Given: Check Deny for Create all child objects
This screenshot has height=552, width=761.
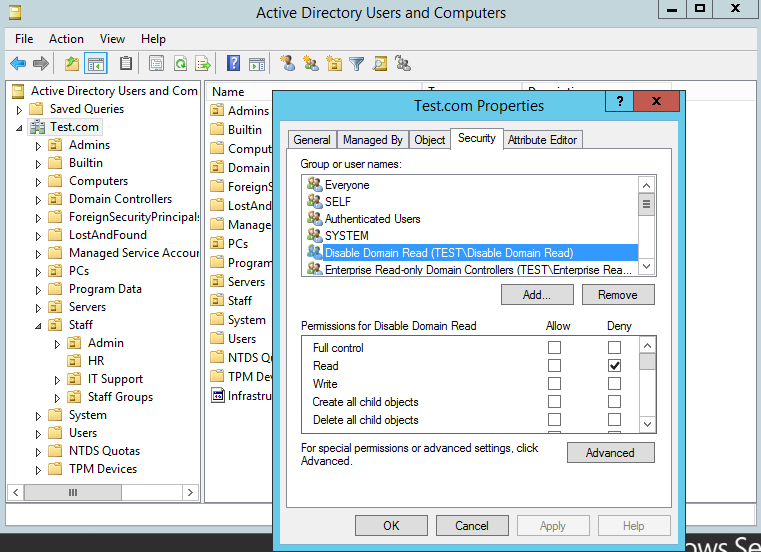Looking at the screenshot, I should coord(614,401).
